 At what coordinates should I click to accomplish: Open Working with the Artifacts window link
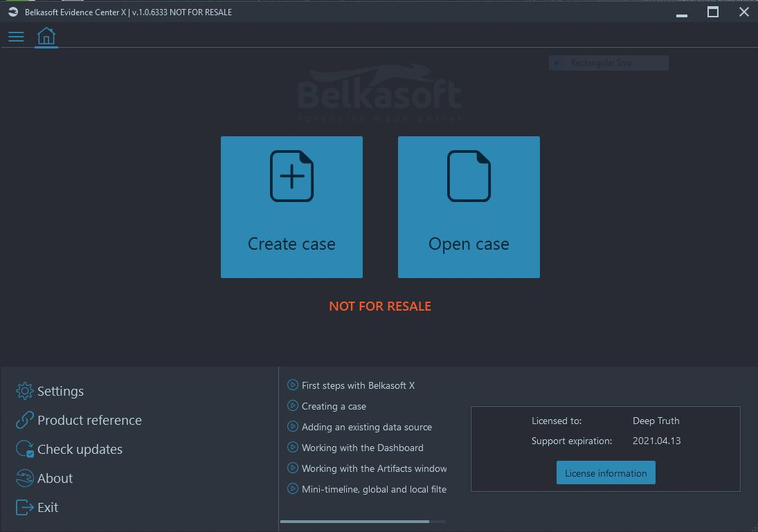375,468
